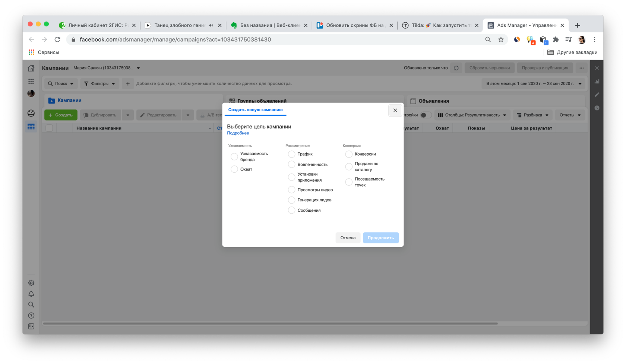Close the campaign creation dialog

[x=395, y=111]
